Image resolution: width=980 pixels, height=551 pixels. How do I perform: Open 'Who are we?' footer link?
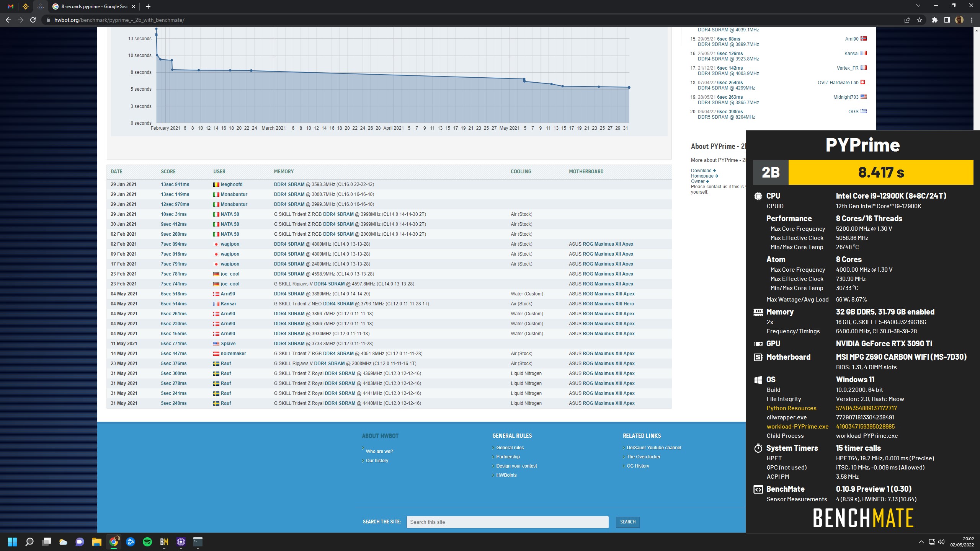point(379,452)
